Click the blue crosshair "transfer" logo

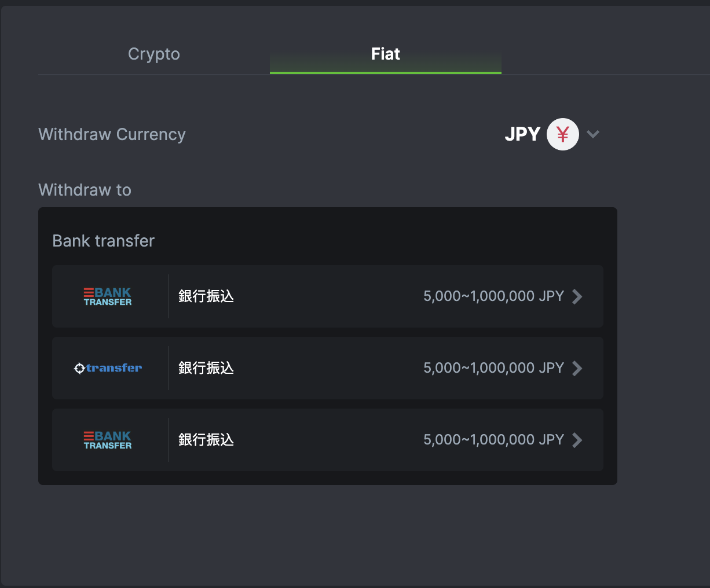108,368
